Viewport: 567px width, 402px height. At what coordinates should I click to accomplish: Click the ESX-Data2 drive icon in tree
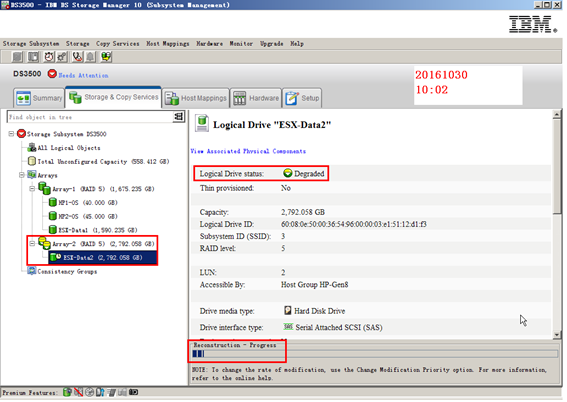click(55, 257)
